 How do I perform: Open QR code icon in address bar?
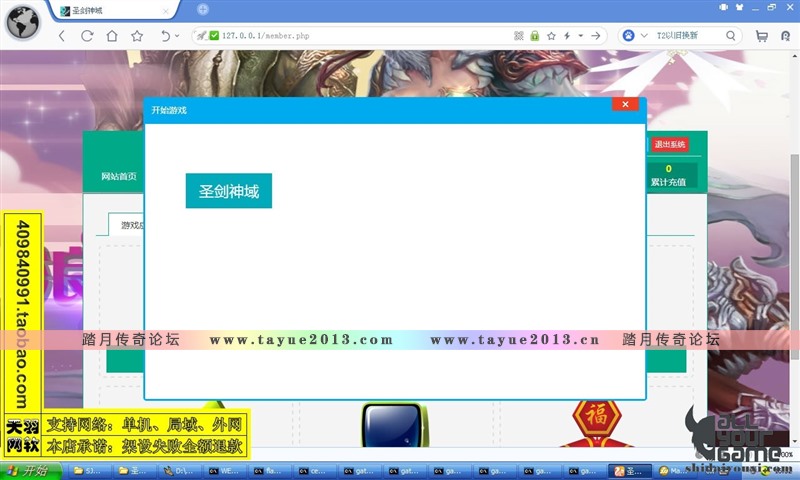tap(519, 35)
